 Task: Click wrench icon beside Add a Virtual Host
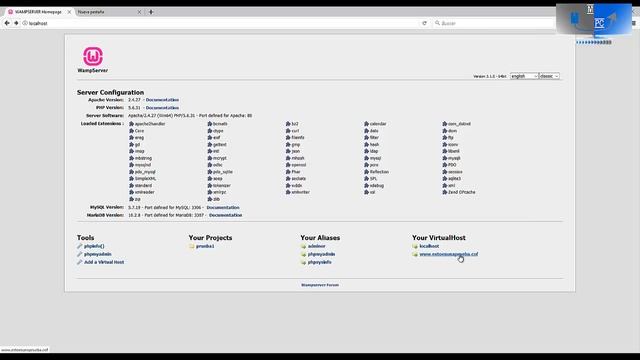point(80,262)
